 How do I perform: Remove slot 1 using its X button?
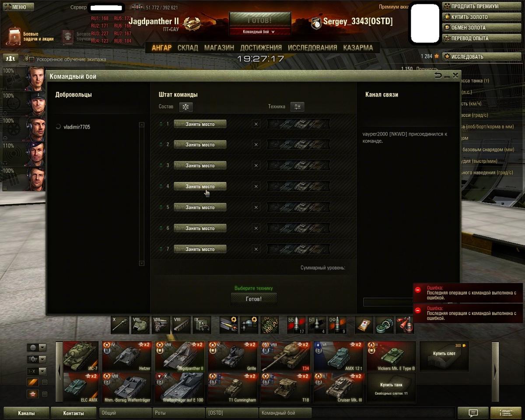click(x=256, y=124)
